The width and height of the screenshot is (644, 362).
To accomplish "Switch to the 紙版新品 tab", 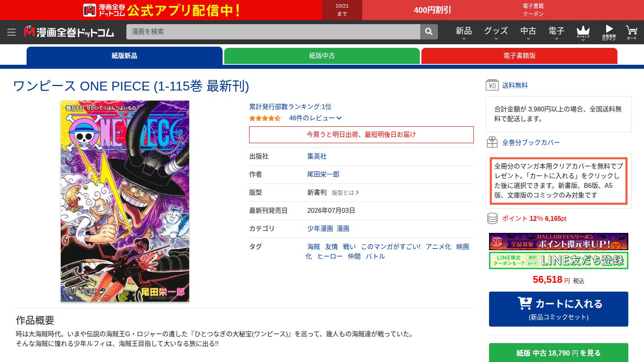I will click(x=124, y=56).
